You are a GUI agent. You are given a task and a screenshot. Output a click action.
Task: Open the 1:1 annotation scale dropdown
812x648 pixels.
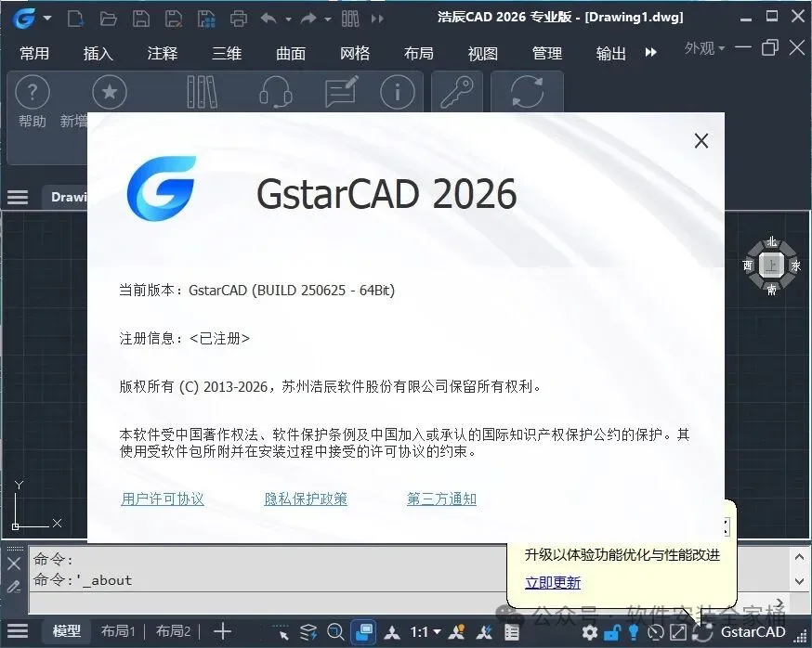click(x=426, y=632)
